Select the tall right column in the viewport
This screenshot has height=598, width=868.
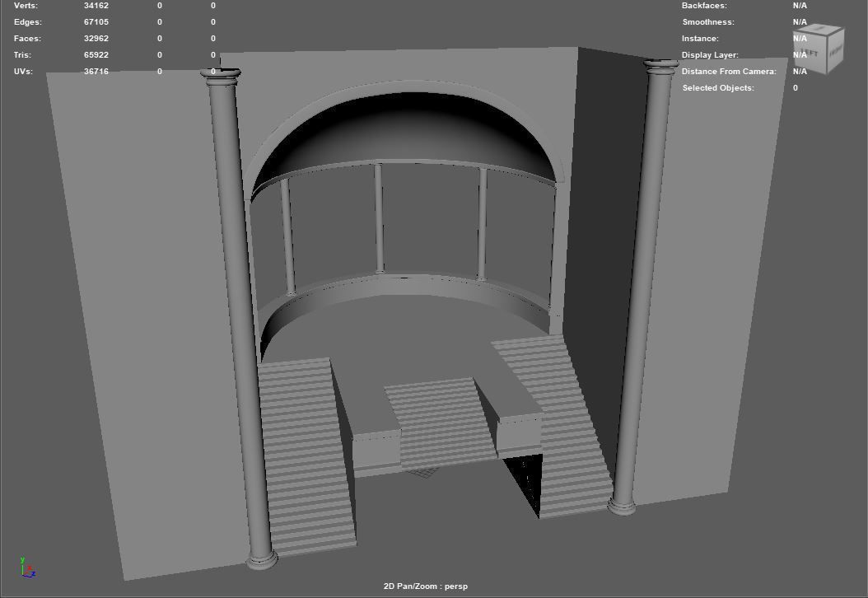click(643, 287)
